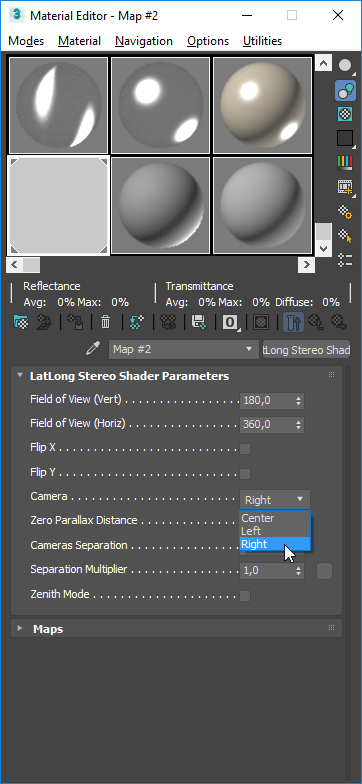
Task: Toggle the checkered Background icon
Action: pyautogui.click(x=345, y=114)
